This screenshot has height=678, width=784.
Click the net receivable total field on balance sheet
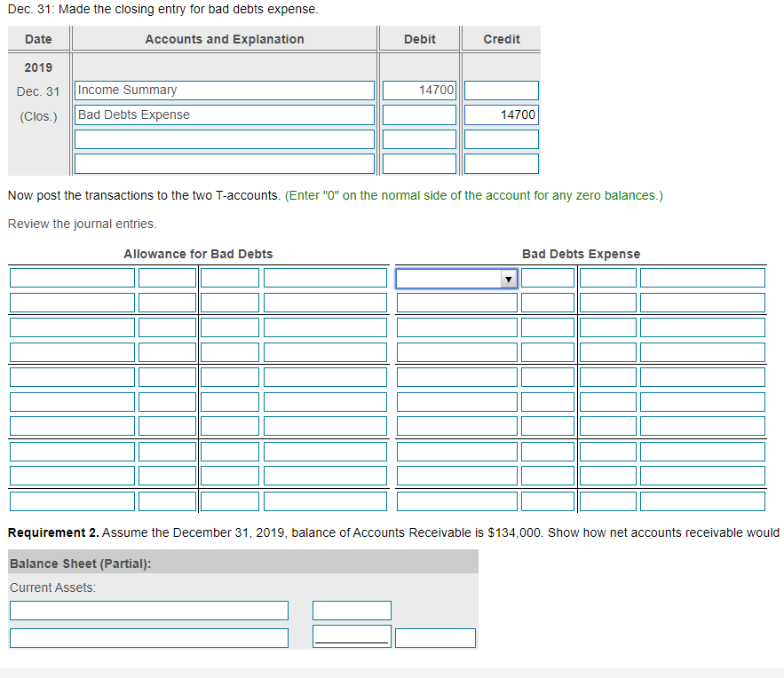(435, 638)
